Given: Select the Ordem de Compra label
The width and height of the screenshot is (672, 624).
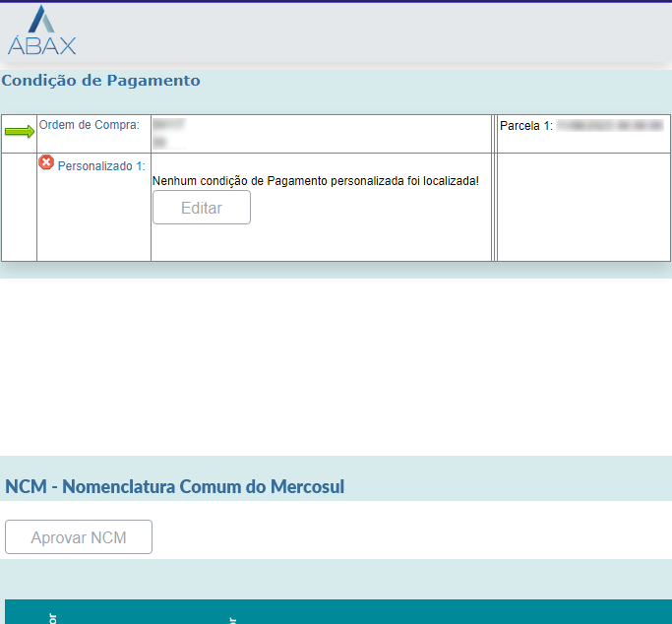Looking at the screenshot, I should pos(89,125).
